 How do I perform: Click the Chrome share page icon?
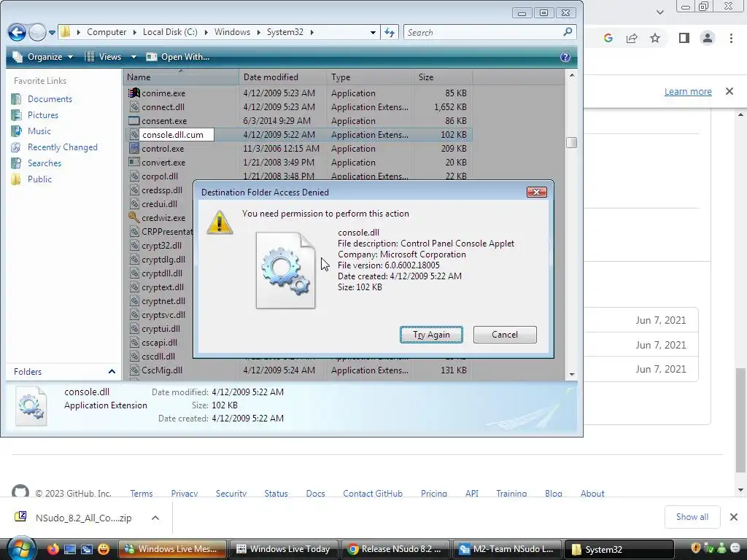[632, 38]
